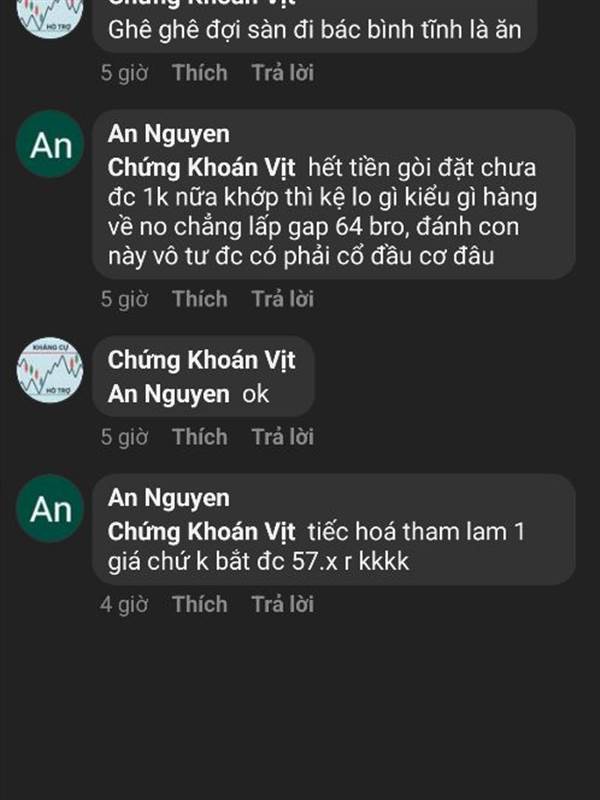Reply to the 'ok' comment
Screen dimensions: 600x800
click(x=283, y=437)
